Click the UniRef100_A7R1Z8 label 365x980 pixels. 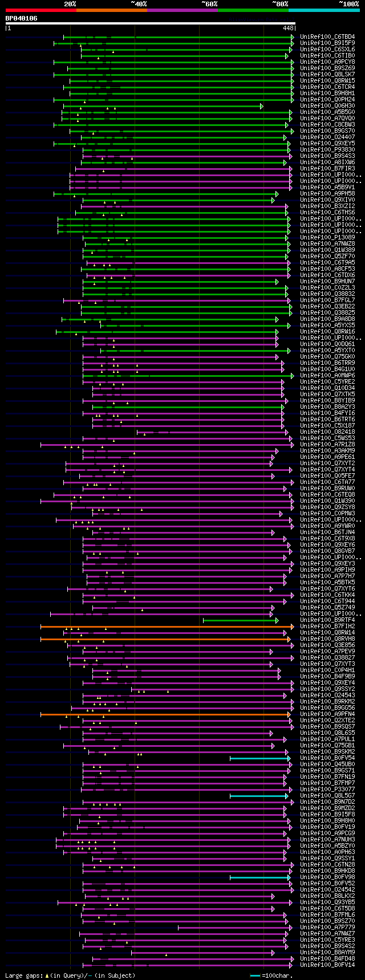(327, 445)
